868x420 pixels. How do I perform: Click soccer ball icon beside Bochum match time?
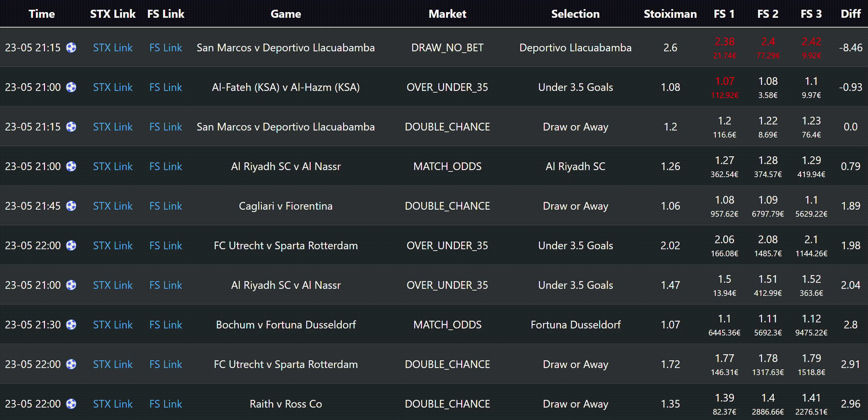(x=71, y=325)
